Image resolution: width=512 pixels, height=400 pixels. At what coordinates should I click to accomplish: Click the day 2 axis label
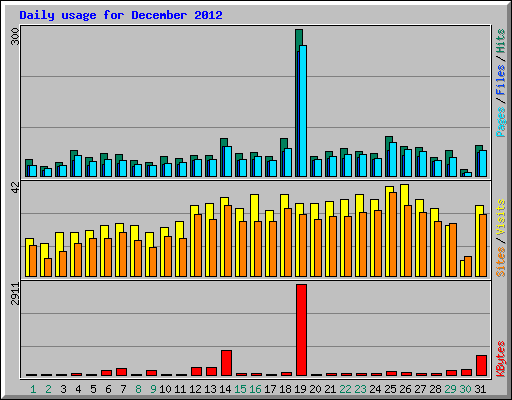click(48, 389)
